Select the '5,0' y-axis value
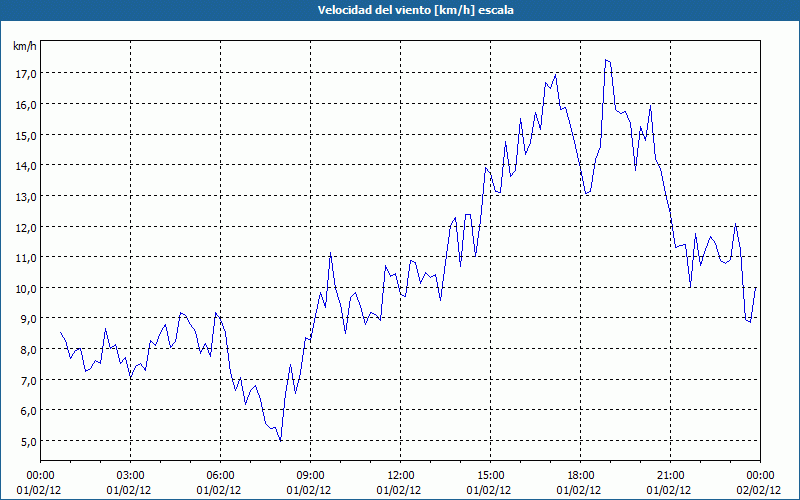The width and height of the screenshot is (800, 500). [x=28, y=441]
